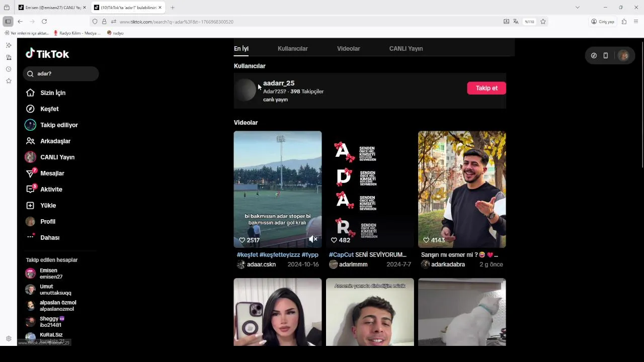Reset the %110 zoom level indicator
The width and height of the screenshot is (644, 362).
point(529,22)
